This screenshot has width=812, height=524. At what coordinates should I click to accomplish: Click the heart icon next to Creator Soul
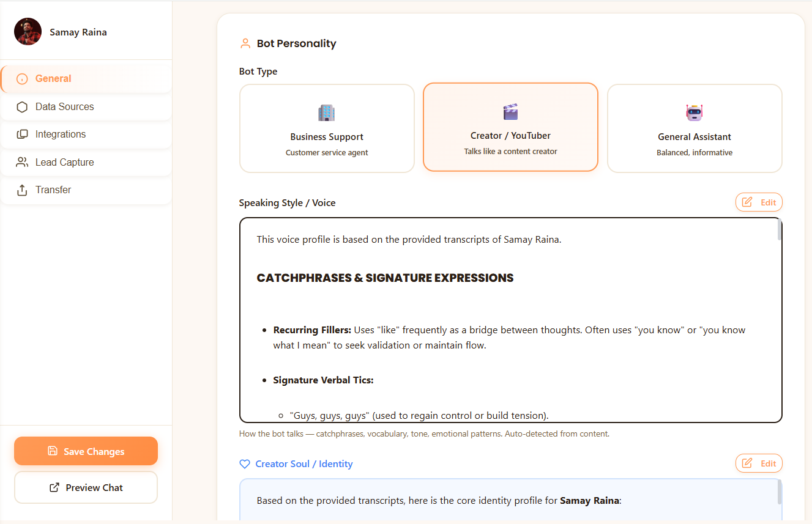point(245,464)
